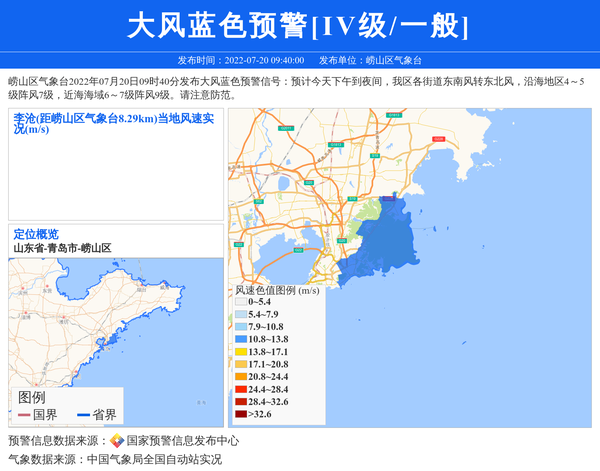Select the 5.4~7.9 wind speed swatch
The width and height of the screenshot is (600, 471).
240,315
